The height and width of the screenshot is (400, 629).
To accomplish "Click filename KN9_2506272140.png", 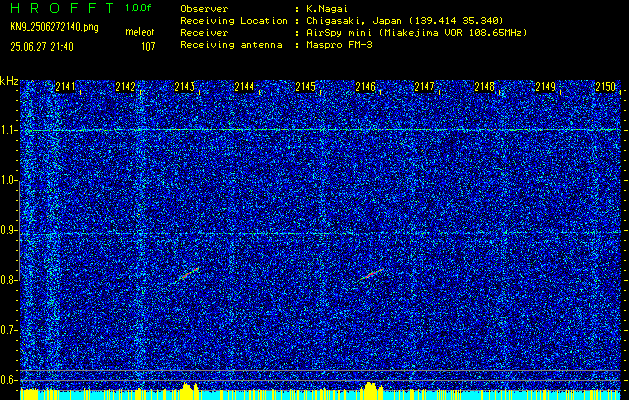I will coord(54,27).
